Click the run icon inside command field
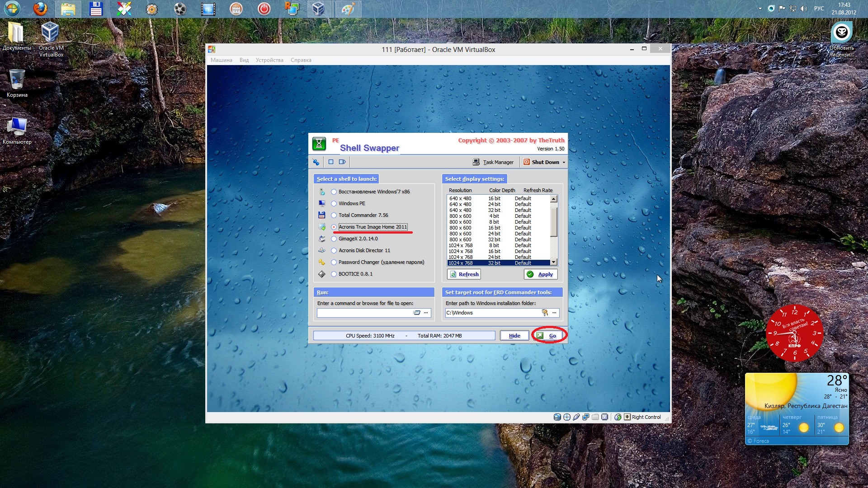Screen dimensions: 868x488 417,313
